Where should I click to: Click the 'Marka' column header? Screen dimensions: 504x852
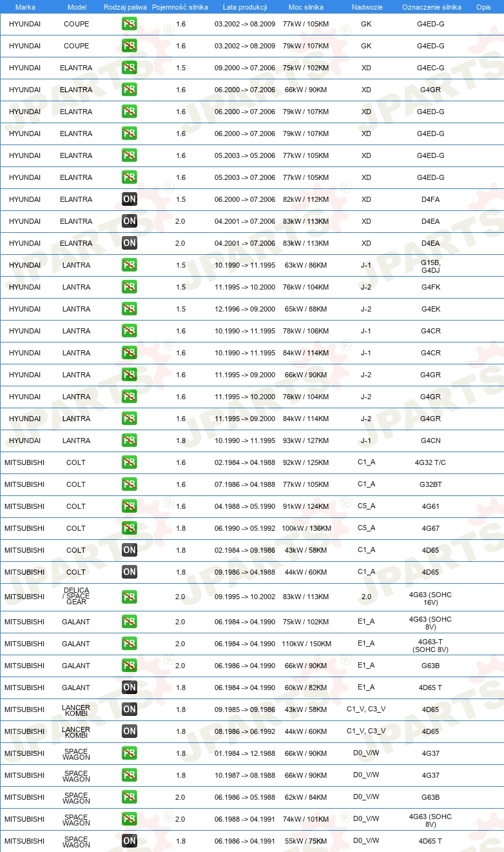25,7
